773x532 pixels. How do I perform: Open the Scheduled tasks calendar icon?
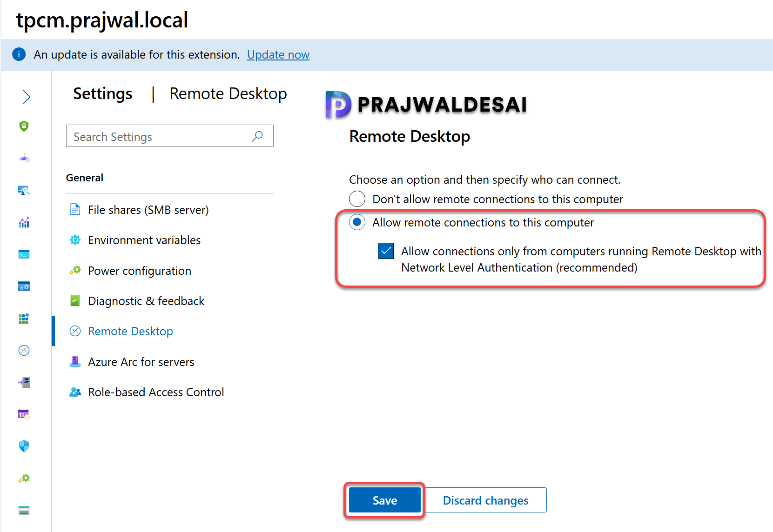pyautogui.click(x=24, y=414)
